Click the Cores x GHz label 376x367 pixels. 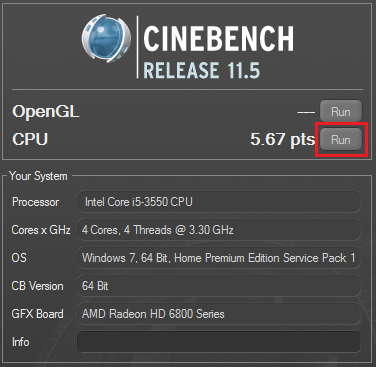(41, 230)
